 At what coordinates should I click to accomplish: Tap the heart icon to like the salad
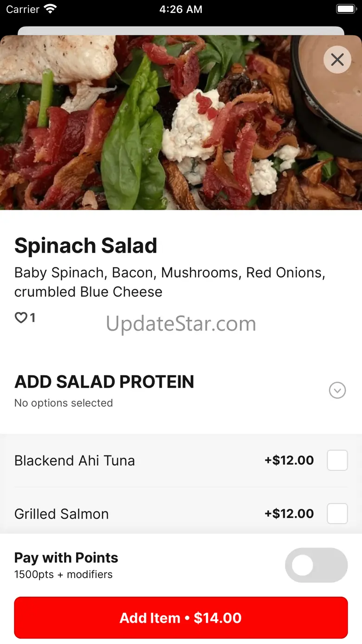pyautogui.click(x=21, y=318)
